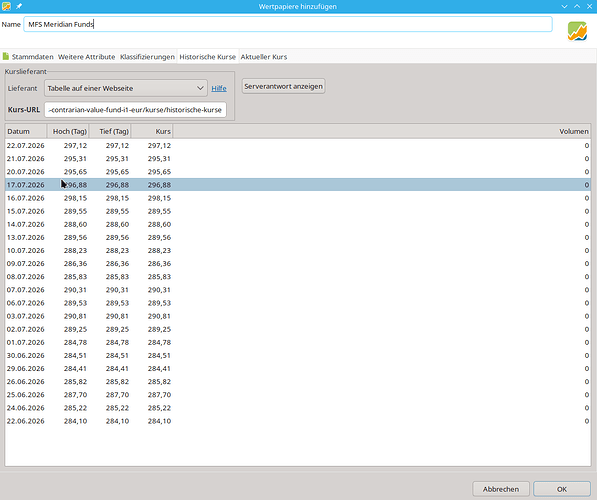This screenshot has height=500, width=597.
Task: Toggle the pin window icon
Action: [19, 6]
